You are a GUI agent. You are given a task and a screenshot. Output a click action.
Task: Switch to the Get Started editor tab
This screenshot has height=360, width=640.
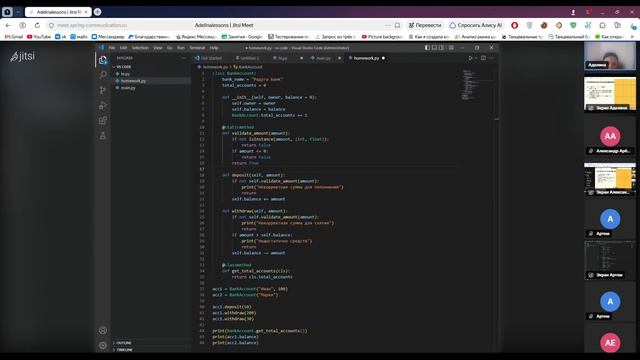click(211, 58)
